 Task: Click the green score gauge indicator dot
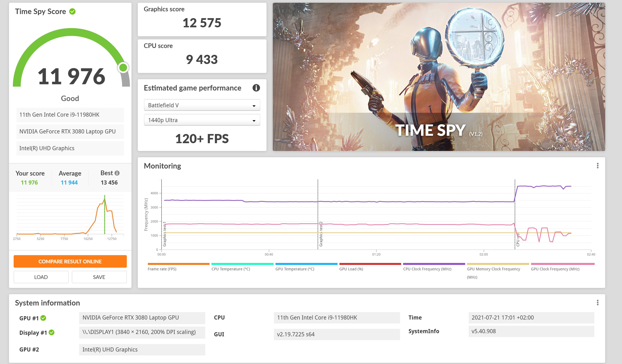point(123,67)
